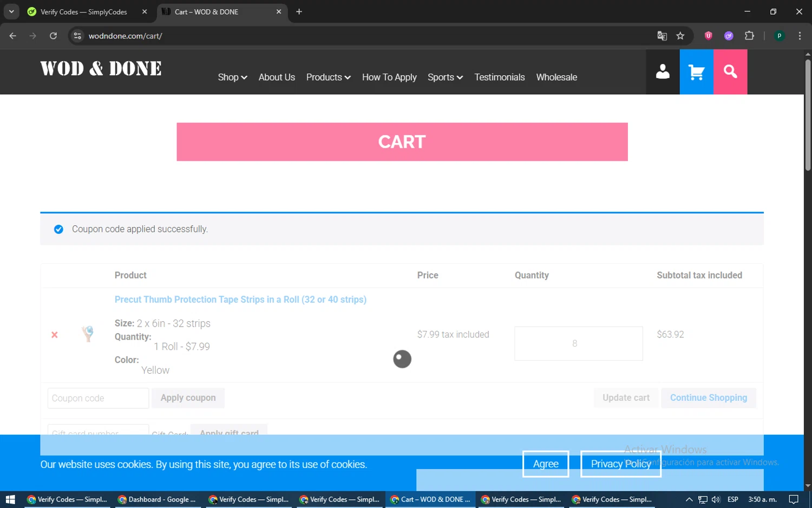Open the translate page icon in the address bar

[x=662, y=36]
